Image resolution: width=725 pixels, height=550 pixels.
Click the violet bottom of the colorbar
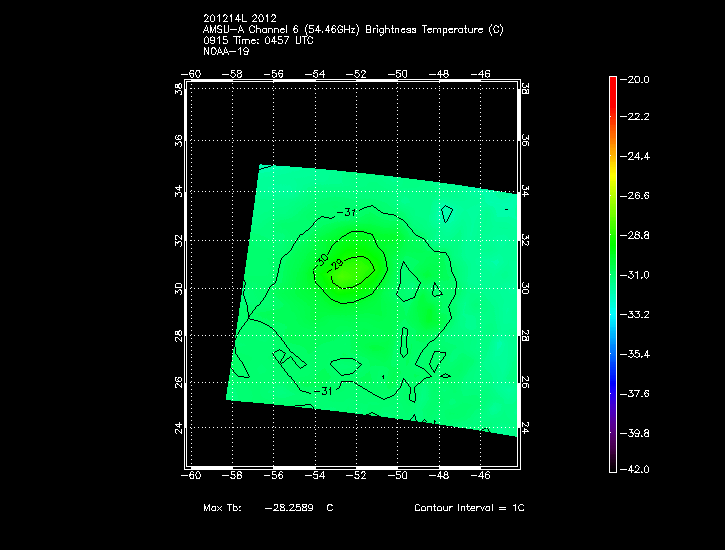pos(612,455)
